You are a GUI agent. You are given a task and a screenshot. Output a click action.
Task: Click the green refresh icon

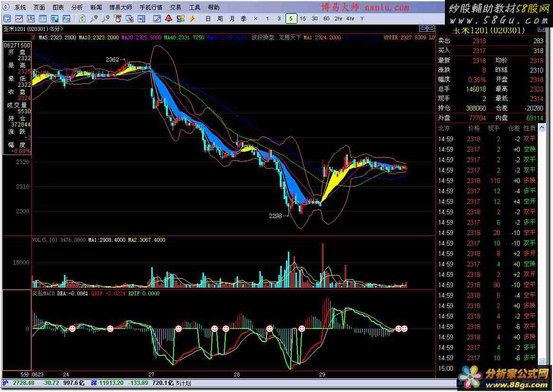click(82, 18)
